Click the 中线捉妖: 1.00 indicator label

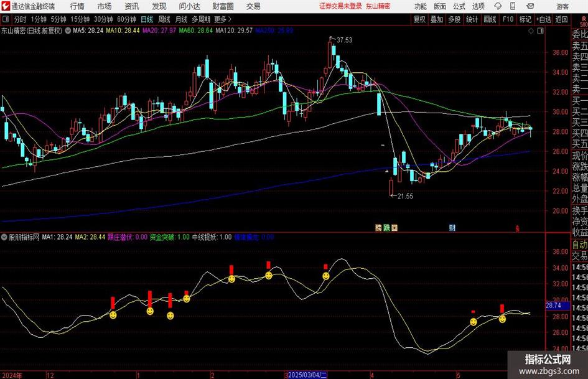pos(212,237)
